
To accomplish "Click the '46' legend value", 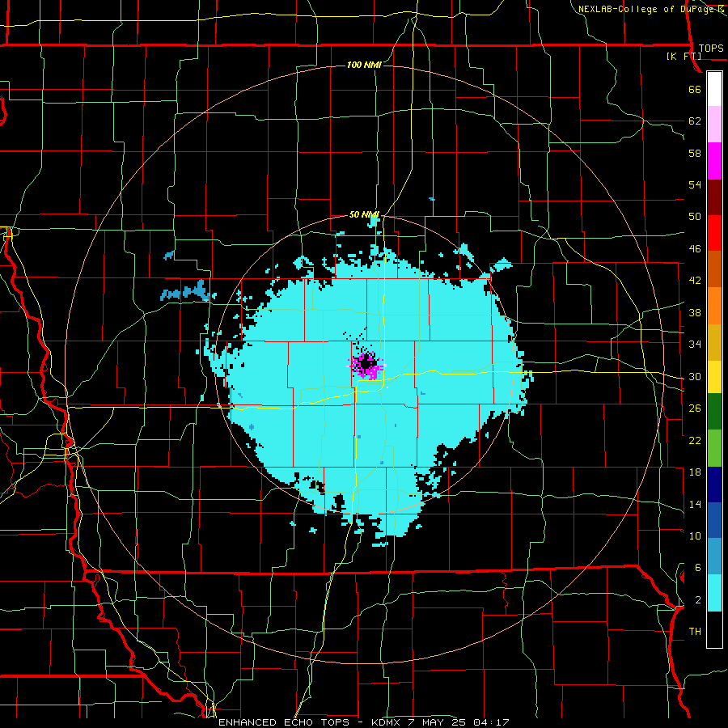I will point(695,248).
